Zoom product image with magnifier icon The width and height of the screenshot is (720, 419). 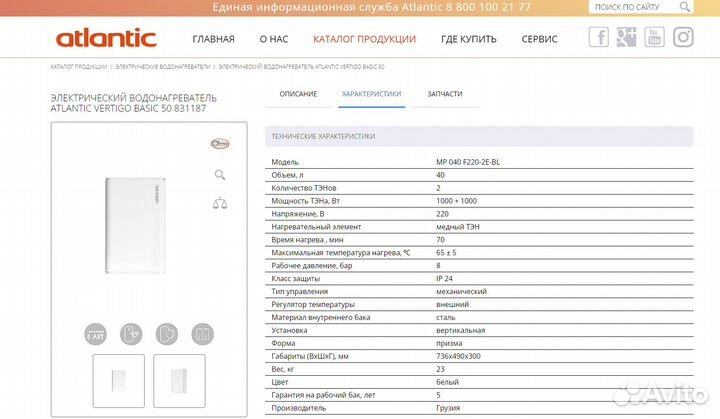[220, 175]
